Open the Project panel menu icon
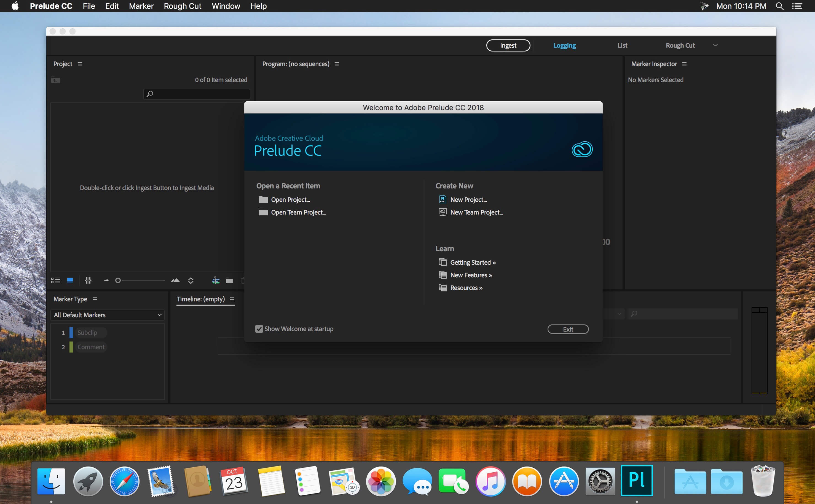The image size is (815, 504). click(x=80, y=64)
